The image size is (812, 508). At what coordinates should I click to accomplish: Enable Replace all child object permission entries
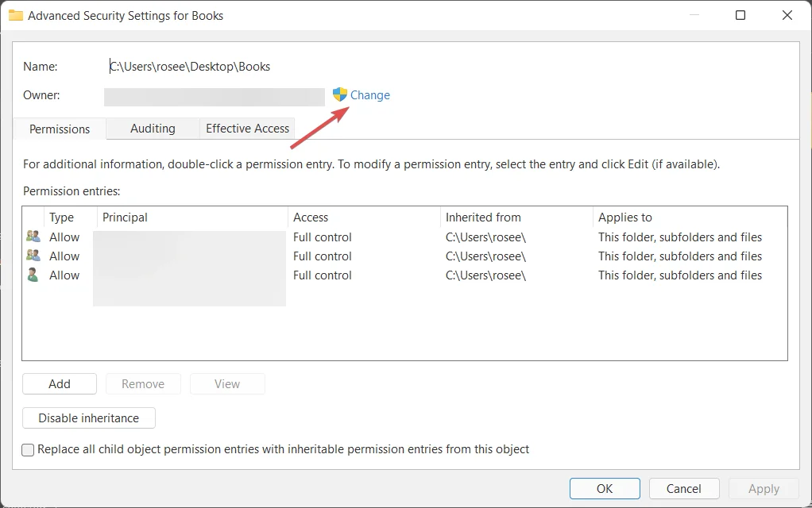click(29, 450)
